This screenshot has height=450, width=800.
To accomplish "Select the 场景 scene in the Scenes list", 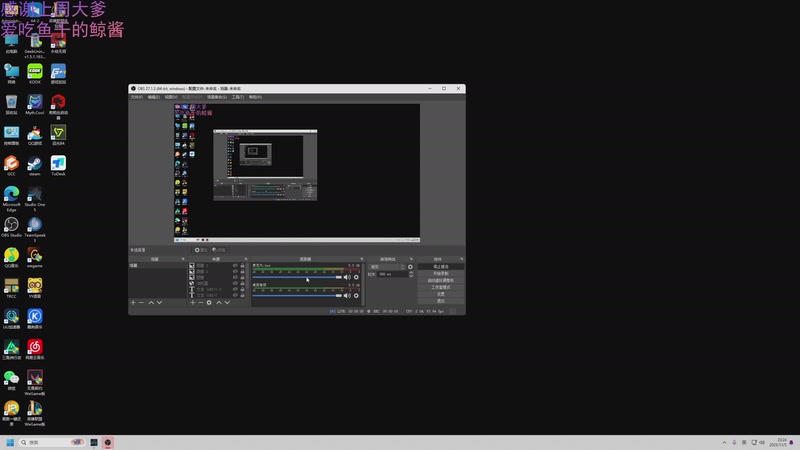I will pyautogui.click(x=158, y=265).
